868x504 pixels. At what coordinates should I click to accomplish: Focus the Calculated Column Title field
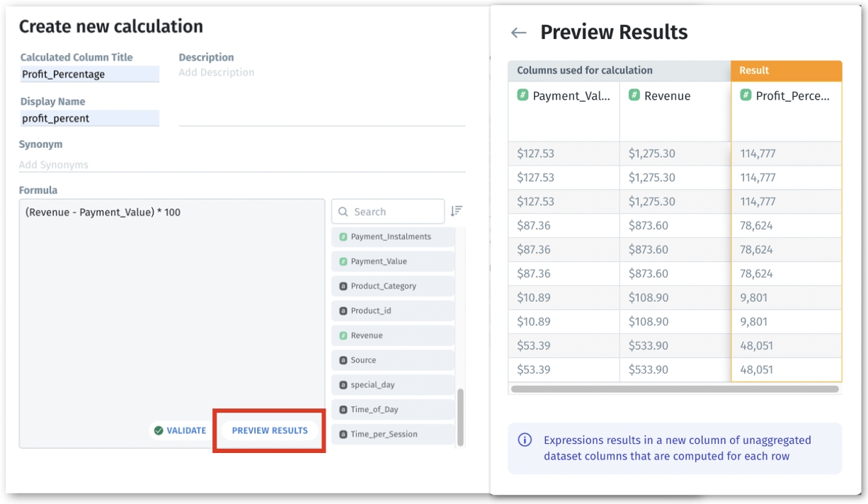click(89, 74)
